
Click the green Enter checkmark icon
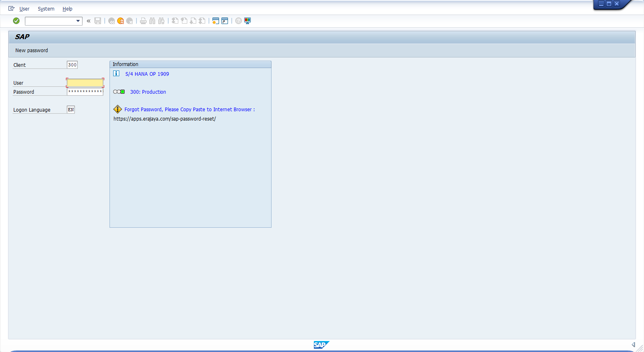coord(16,21)
